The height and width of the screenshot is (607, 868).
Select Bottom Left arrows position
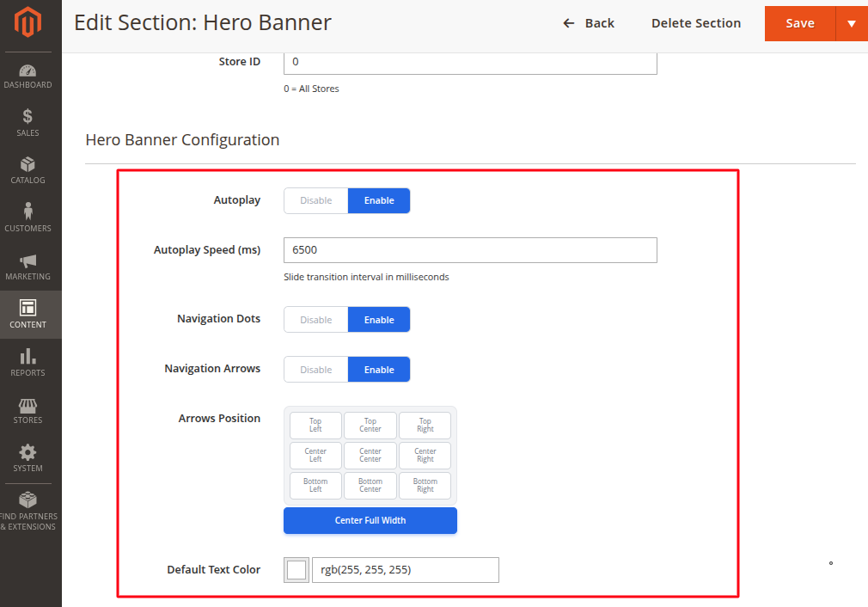pyautogui.click(x=315, y=485)
